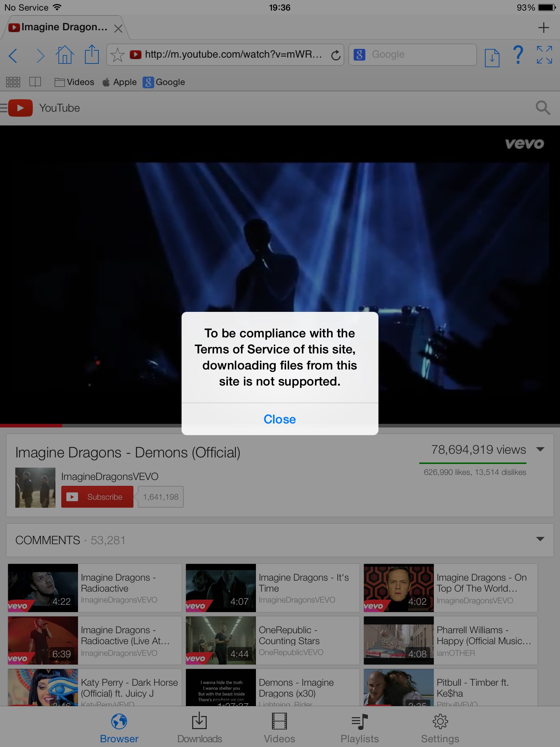
Task: Open Pharrell Williams - Happy video
Action: coord(451,640)
